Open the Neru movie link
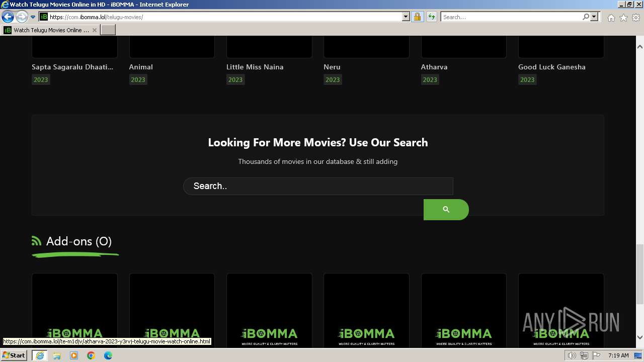This screenshot has height=362, width=644. (x=332, y=67)
